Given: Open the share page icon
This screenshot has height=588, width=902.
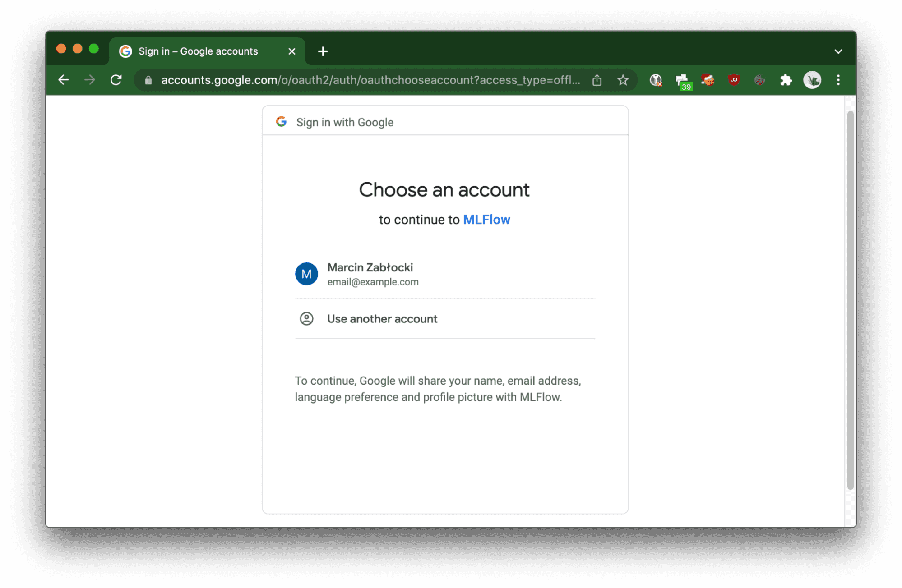Looking at the screenshot, I should coord(597,80).
